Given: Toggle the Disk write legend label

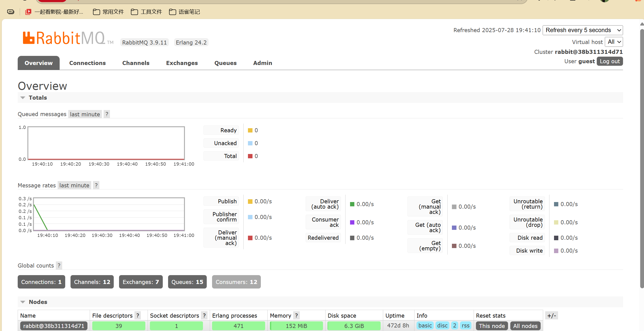Looking at the screenshot, I should coord(527,251).
